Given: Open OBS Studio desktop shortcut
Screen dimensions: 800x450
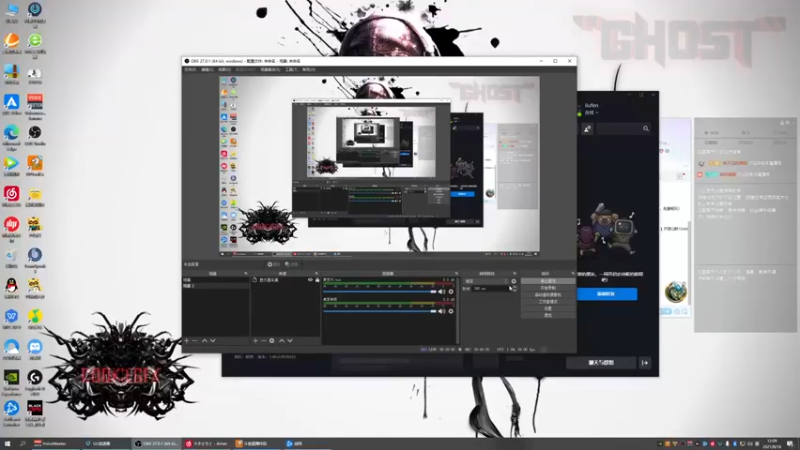Looking at the screenshot, I should coord(35,136).
